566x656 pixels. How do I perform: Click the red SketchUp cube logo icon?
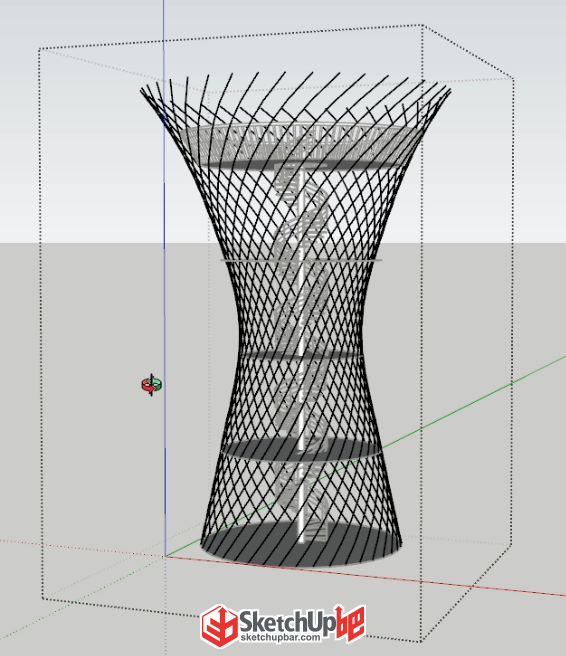pyautogui.click(x=220, y=626)
